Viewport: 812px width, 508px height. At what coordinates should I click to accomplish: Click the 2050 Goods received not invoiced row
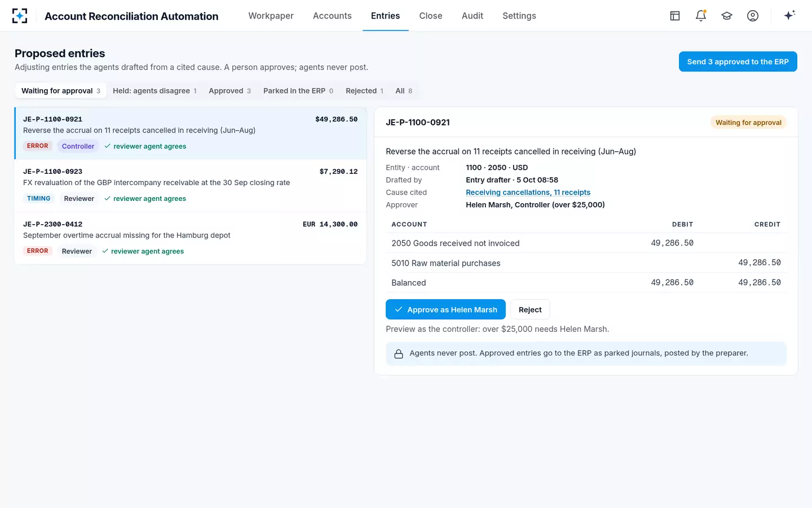click(x=586, y=243)
